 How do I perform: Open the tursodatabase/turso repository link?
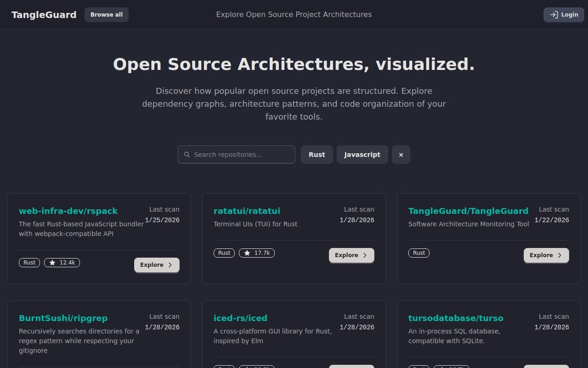[x=455, y=318]
